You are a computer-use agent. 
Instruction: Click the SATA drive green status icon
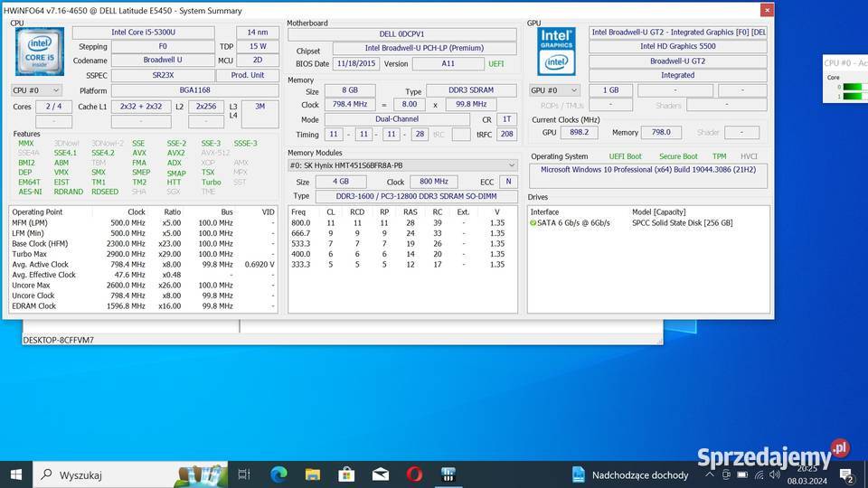click(533, 223)
